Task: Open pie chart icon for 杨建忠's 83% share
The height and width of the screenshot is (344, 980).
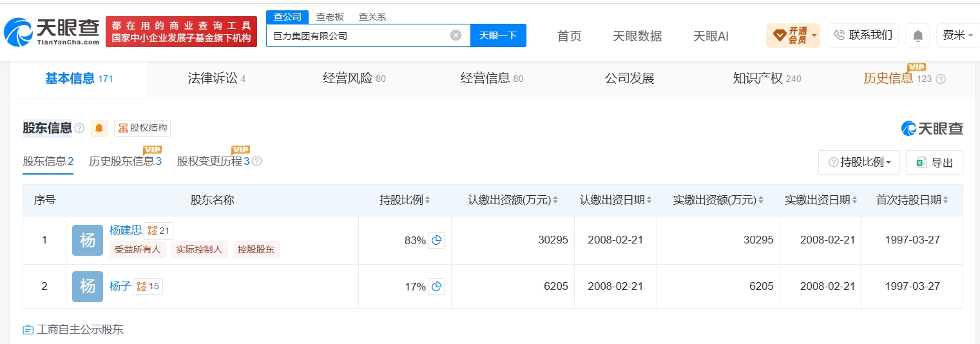Action: [436, 240]
